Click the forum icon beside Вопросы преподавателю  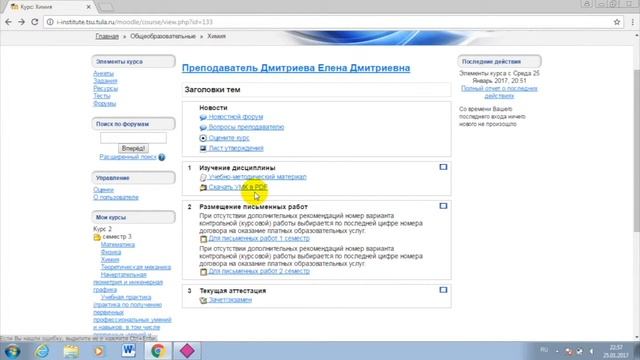tap(203, 128)
